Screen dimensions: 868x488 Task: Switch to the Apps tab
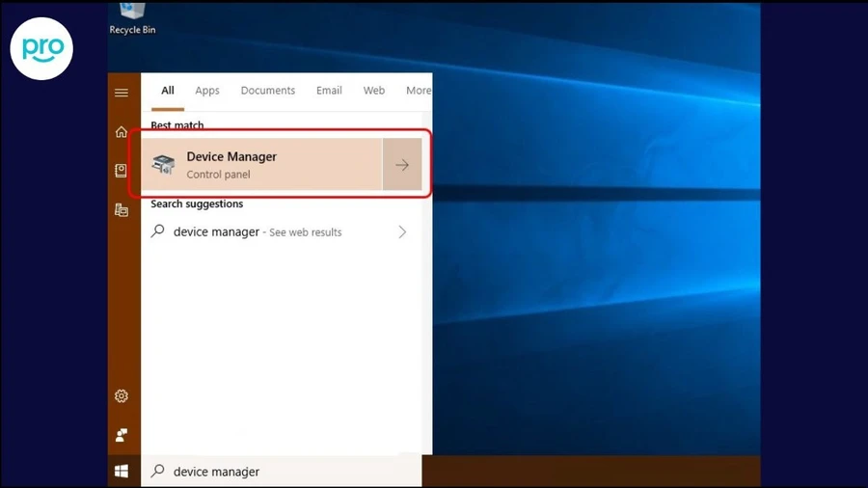[207, 91]
